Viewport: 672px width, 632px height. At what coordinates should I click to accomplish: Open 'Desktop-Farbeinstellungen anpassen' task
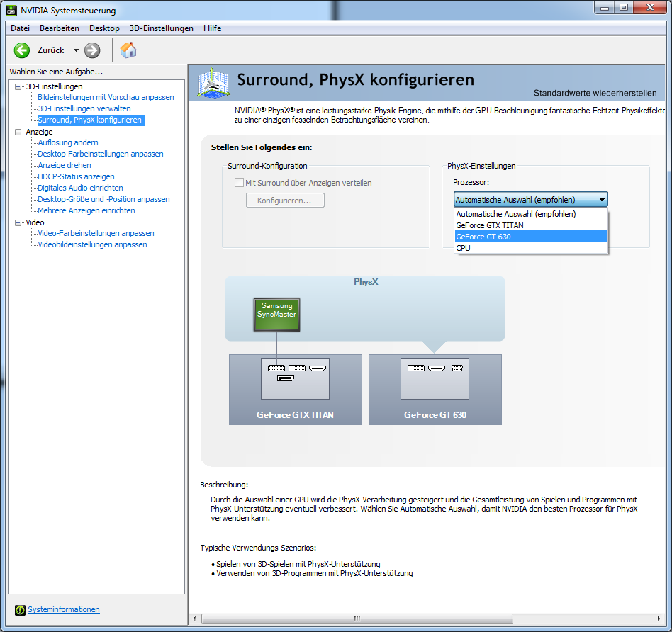pos(100,154)
